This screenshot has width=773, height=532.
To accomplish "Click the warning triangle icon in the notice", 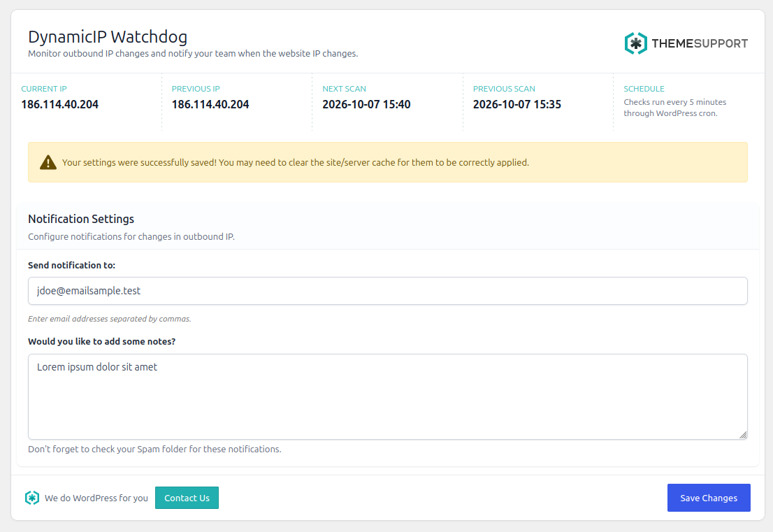I will coord(48,162).
